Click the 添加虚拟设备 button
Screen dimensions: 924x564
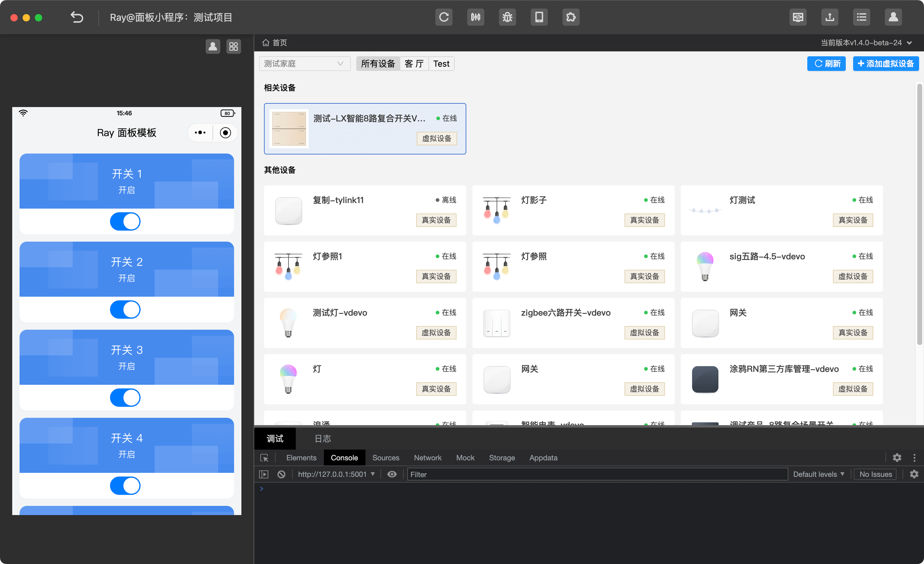click(886, 64)
